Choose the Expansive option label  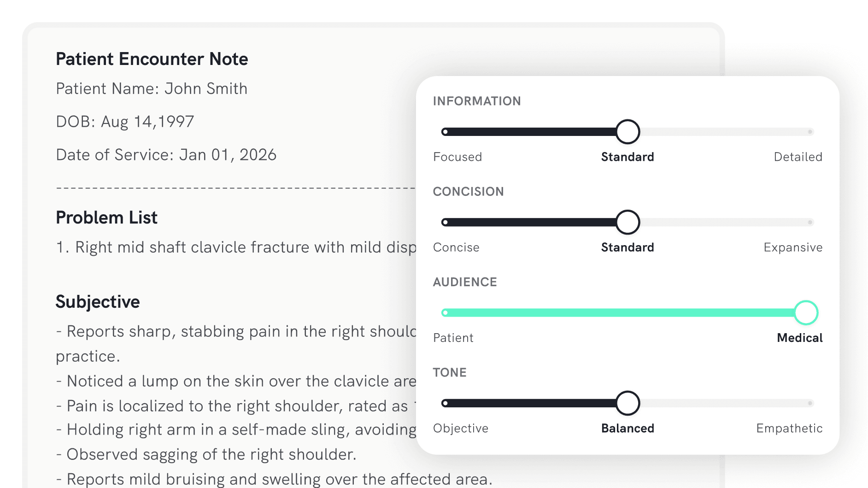(x=792, y=247)
